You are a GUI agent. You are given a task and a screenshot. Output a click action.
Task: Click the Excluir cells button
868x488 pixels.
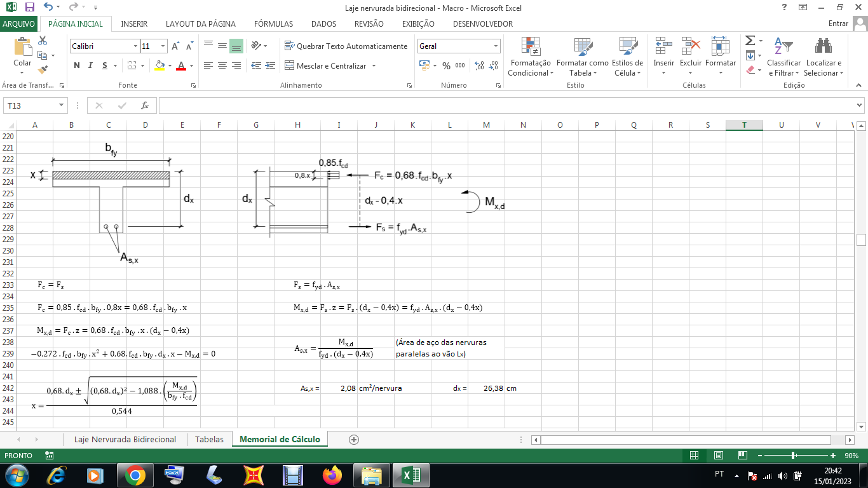pos(691,56)
